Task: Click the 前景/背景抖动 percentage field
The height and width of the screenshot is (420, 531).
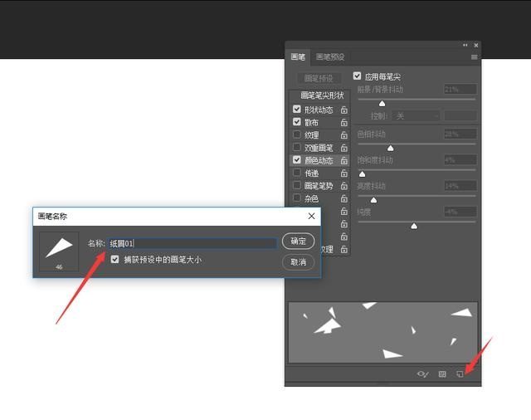Action: coord(460,90)
